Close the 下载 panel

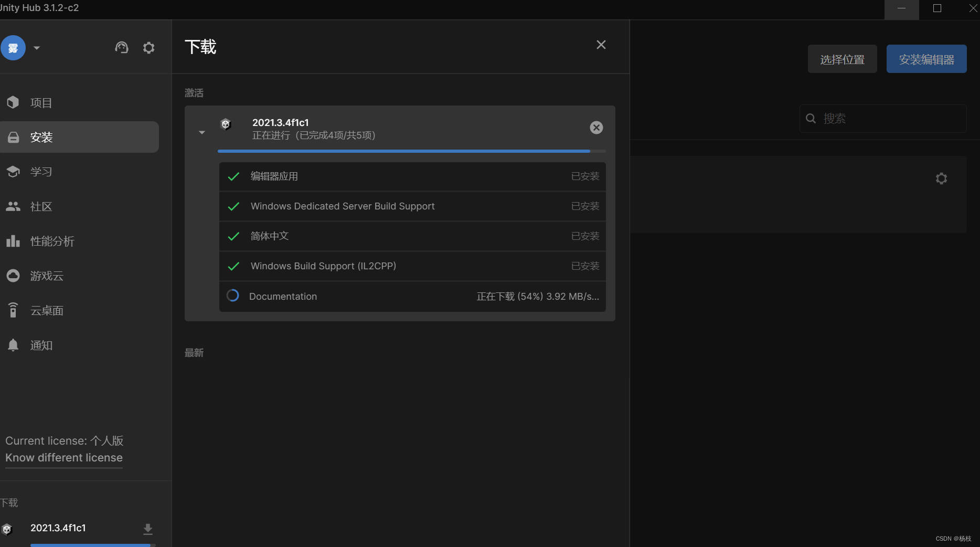click(x=601, y=45)
